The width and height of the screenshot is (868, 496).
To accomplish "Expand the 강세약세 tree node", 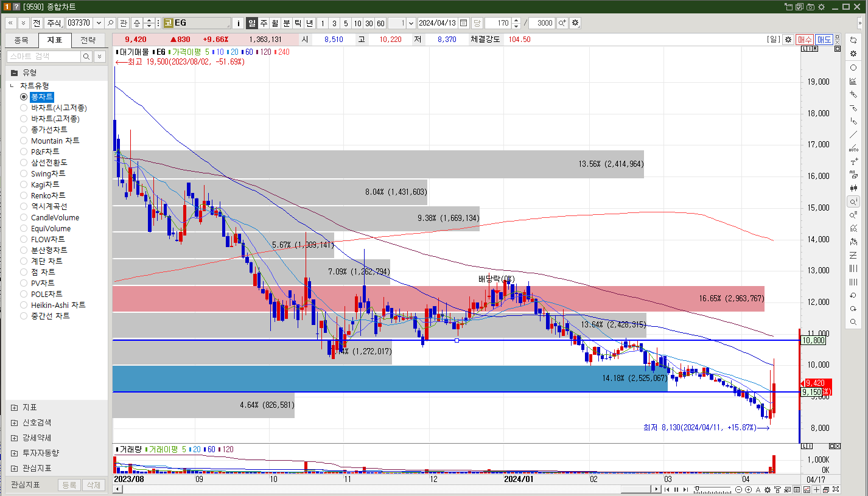I will pos(15,438).
